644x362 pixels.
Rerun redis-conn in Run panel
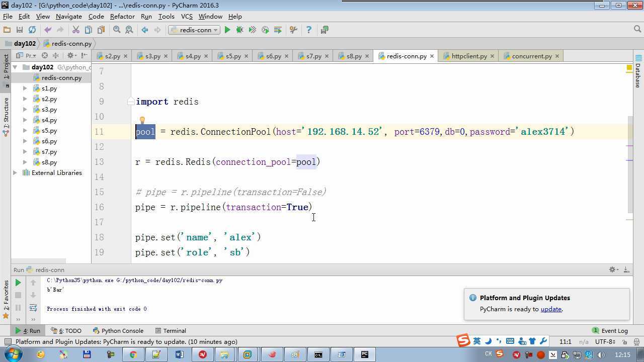[x=18, y=283]
